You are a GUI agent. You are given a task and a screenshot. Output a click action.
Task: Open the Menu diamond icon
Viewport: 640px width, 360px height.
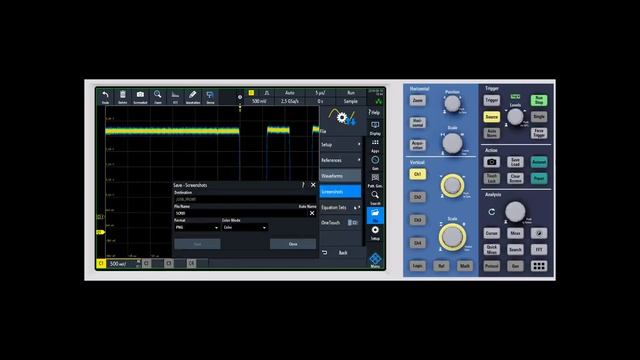click(x=375, y=260)
